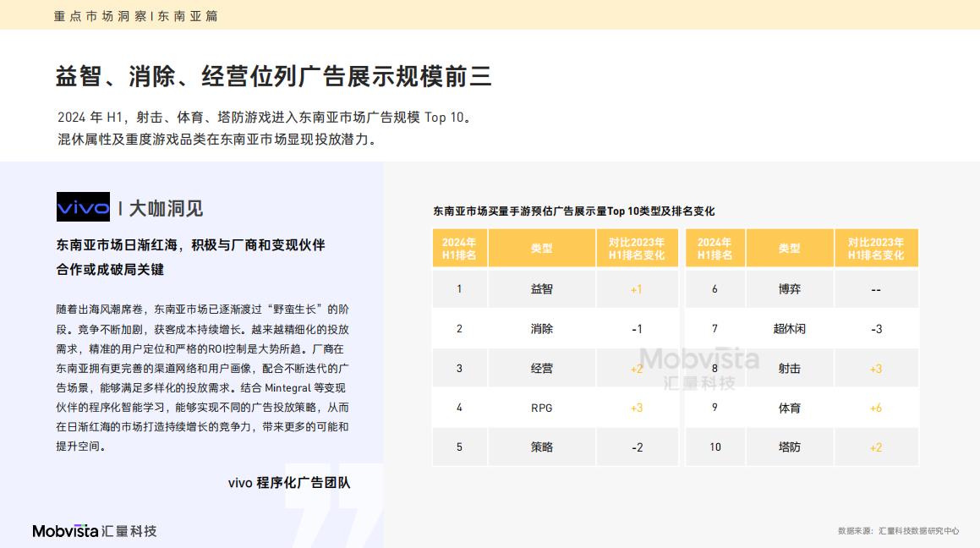Select the 博弈 cell at rank 6

click(789, 288)
